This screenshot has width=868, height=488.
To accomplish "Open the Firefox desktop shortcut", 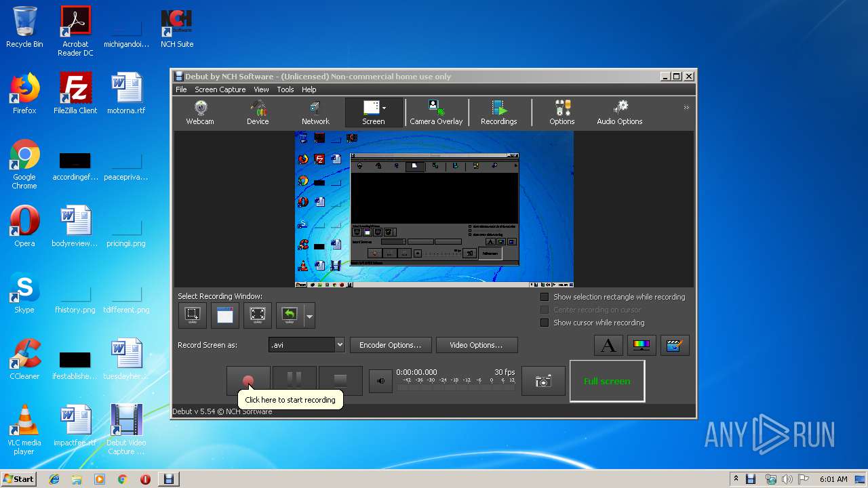I will click(24, 94).
